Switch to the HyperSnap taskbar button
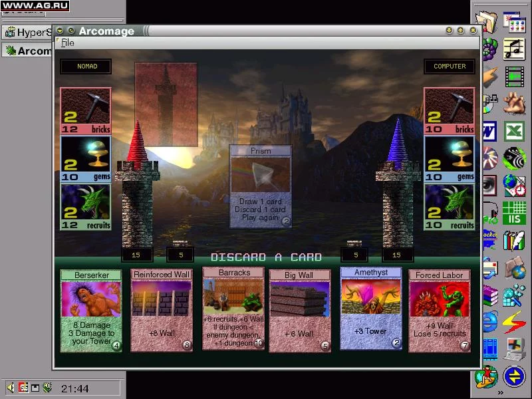The width and height of the screenshot is (532, 399). coord(28,33)
